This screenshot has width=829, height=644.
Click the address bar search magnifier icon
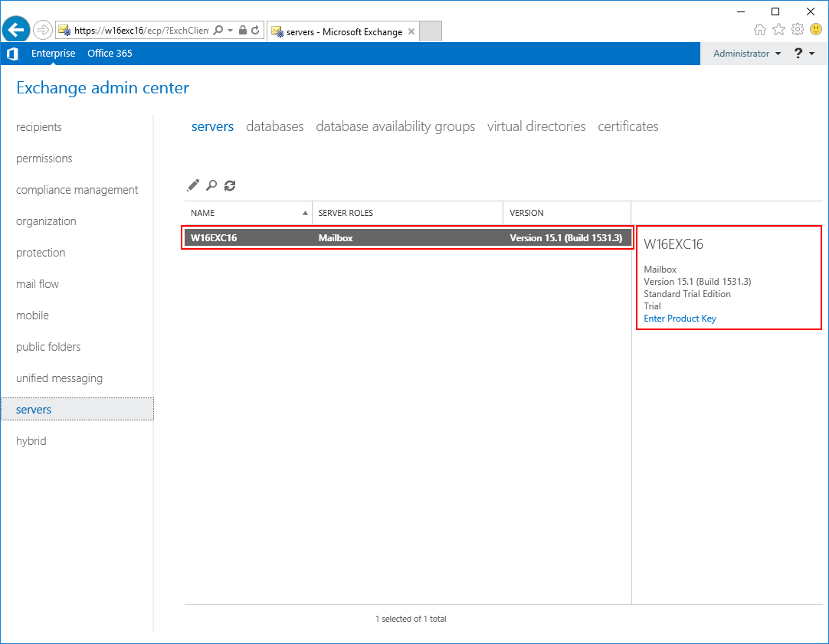[x=218, y=30]
